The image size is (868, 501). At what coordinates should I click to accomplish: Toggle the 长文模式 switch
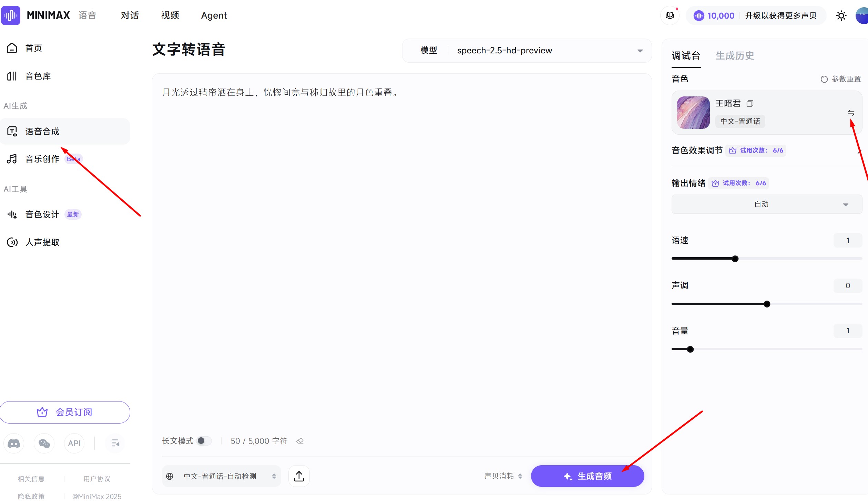tap(204, 441)
